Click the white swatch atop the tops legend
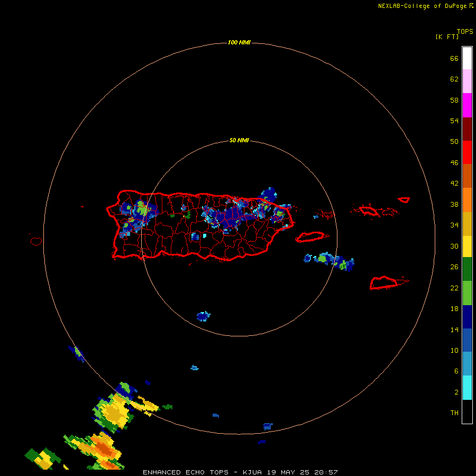This screenshot has height=476, width=476. tap(467, 58)
